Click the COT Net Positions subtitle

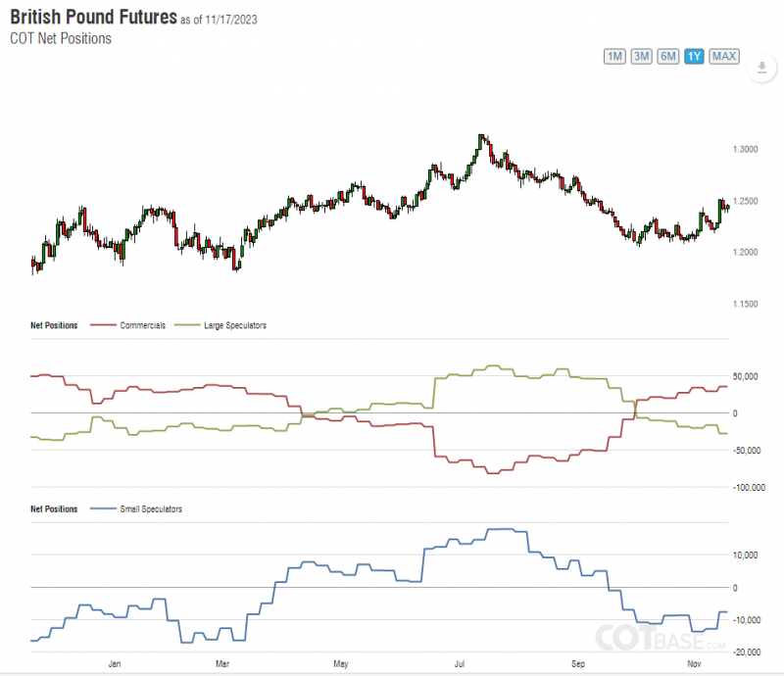(61, 39)
